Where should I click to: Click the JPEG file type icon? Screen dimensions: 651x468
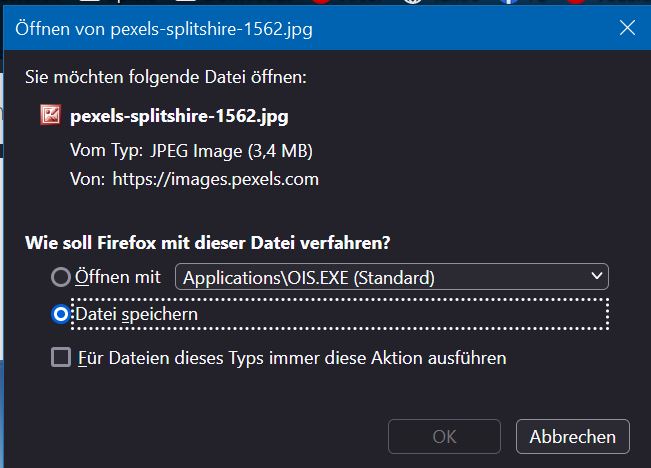[49, 115]
